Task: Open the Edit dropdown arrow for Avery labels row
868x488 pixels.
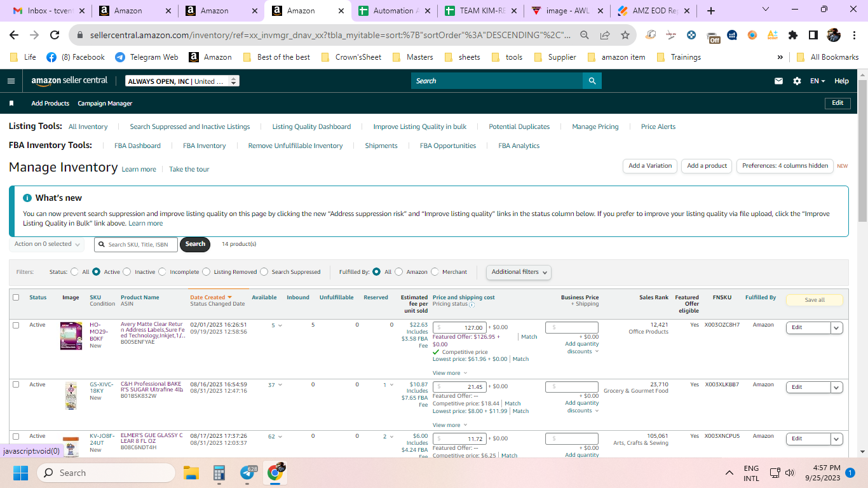Action: click(837, 328)
